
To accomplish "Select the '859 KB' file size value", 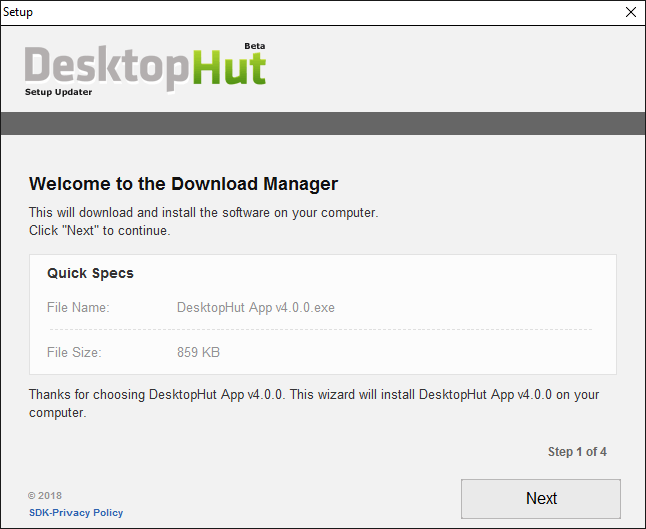I will coord(198,352).
